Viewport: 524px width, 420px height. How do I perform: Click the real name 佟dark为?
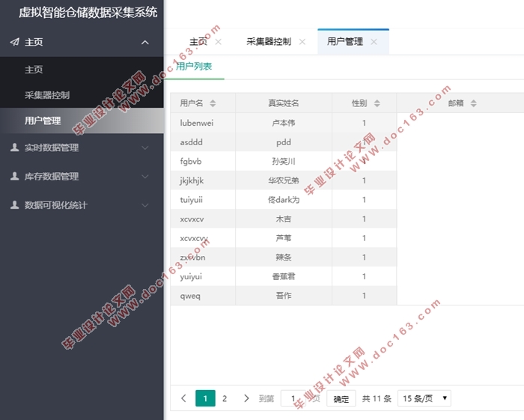click(284, 200)
